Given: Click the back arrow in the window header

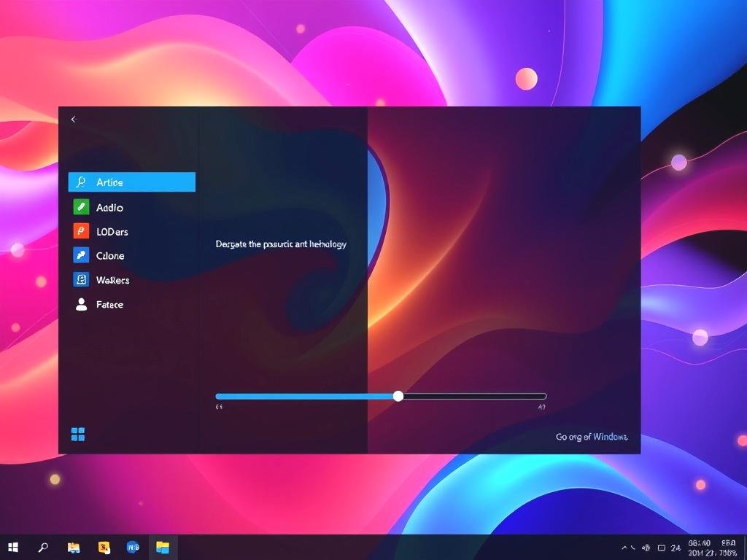Looking at the screenshot, I should pyautogui.click(x=73, y=120).
